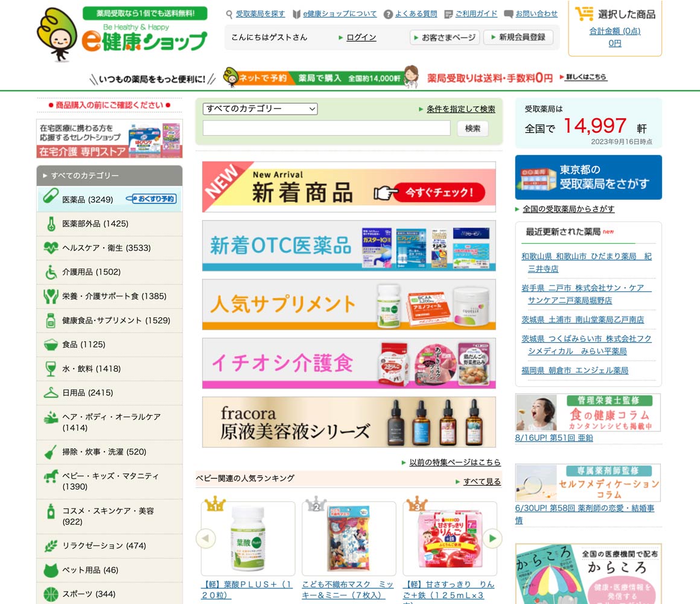Click the glass icon for 水・飲料
The width and height of the screenshot is (700, 604).
tap(51, 369)
